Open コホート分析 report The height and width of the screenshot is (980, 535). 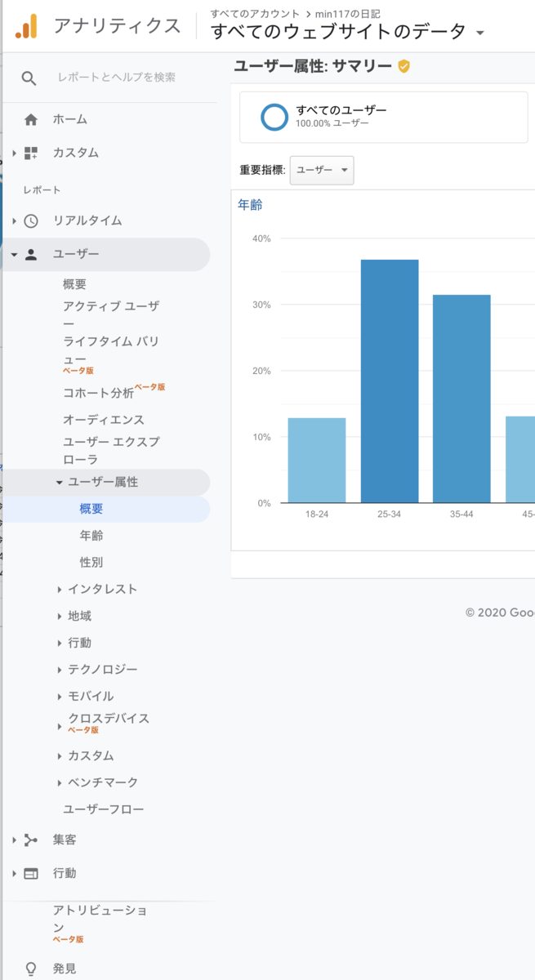[98, 393]
